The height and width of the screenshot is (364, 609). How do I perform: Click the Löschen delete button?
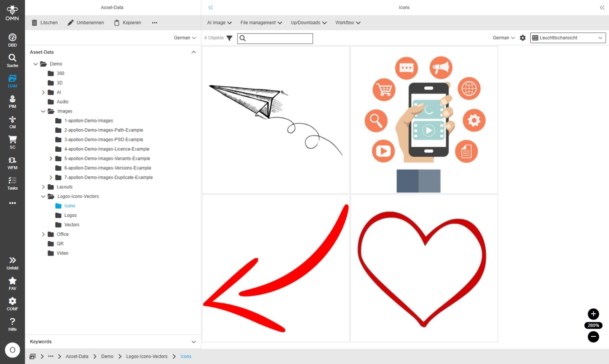pos(45,23)
